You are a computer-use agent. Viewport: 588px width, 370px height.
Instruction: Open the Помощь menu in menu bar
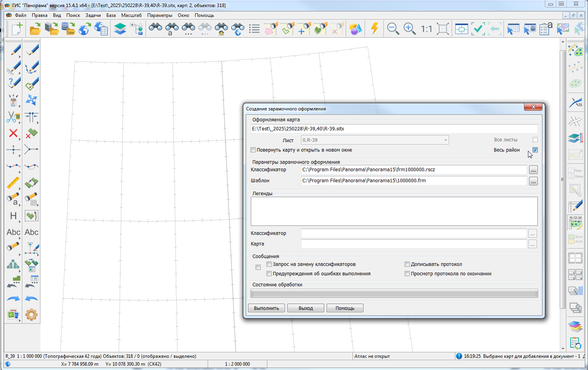pyautogui.click(x=204, y=15)
